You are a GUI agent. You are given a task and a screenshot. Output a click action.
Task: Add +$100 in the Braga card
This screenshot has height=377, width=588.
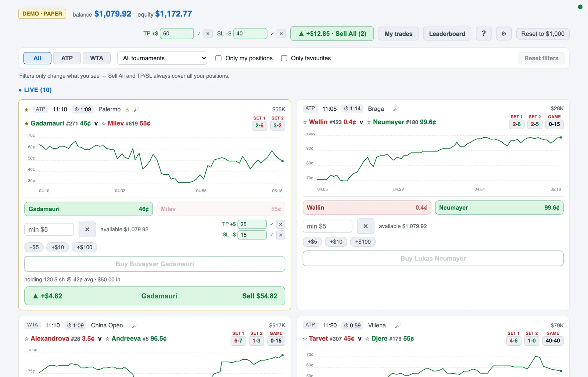point(363,242)
